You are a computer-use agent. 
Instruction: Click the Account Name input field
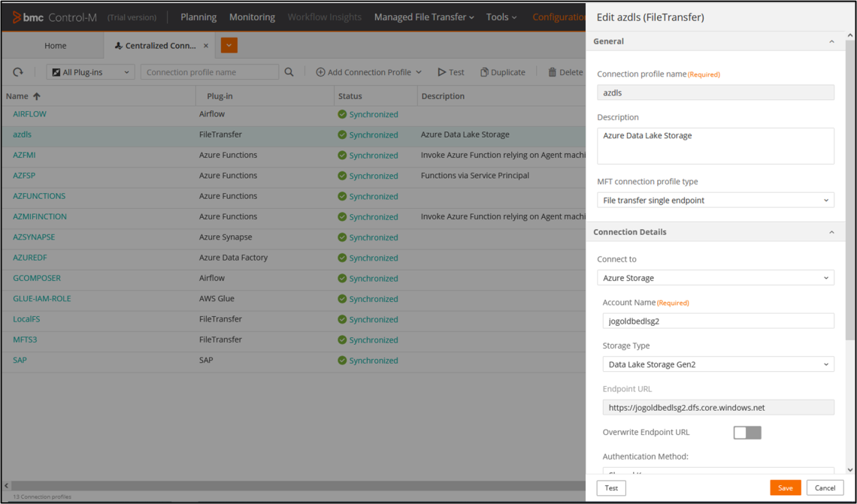(x=718, y=321)
